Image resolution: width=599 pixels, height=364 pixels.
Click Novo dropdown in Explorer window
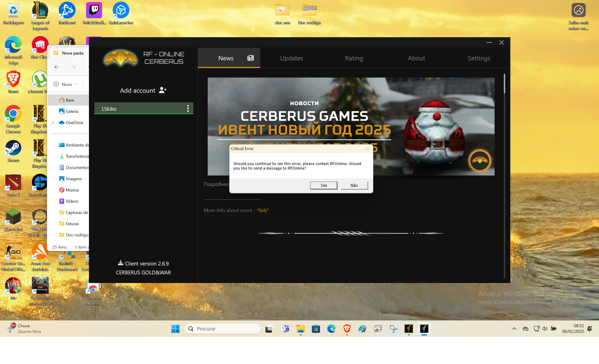[65, 84]
